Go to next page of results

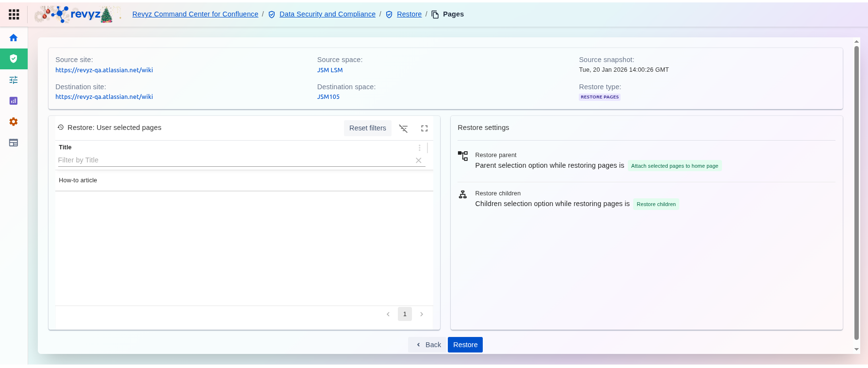click(422, 314)
